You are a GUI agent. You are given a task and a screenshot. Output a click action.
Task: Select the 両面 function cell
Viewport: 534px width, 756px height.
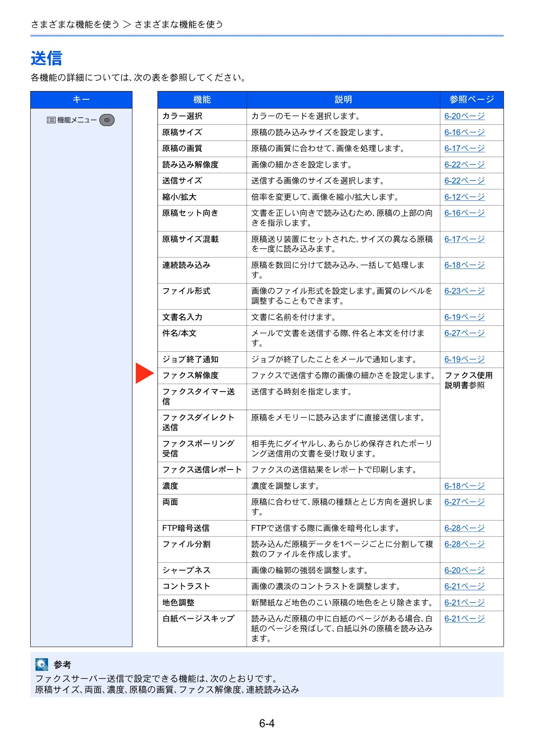coord(202,507)
